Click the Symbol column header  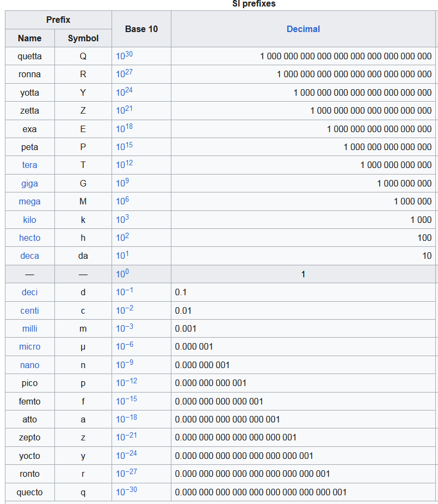[x=83, y=38]
